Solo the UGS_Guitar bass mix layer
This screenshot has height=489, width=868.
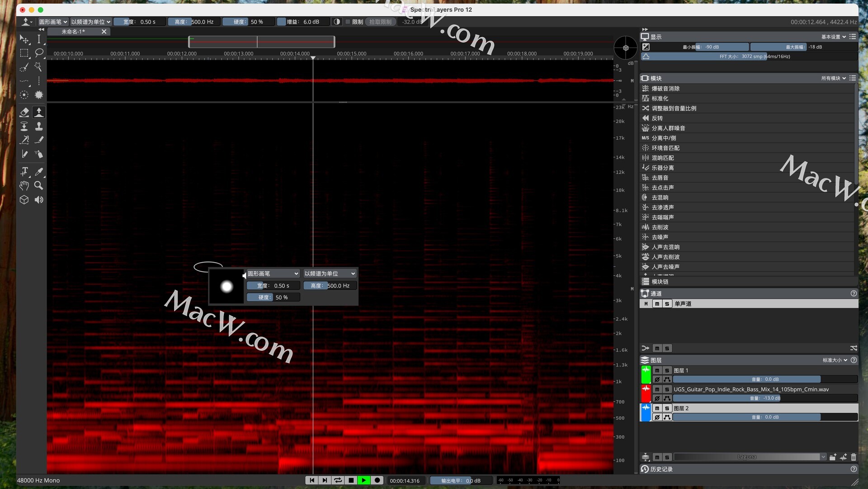(667, 389)
